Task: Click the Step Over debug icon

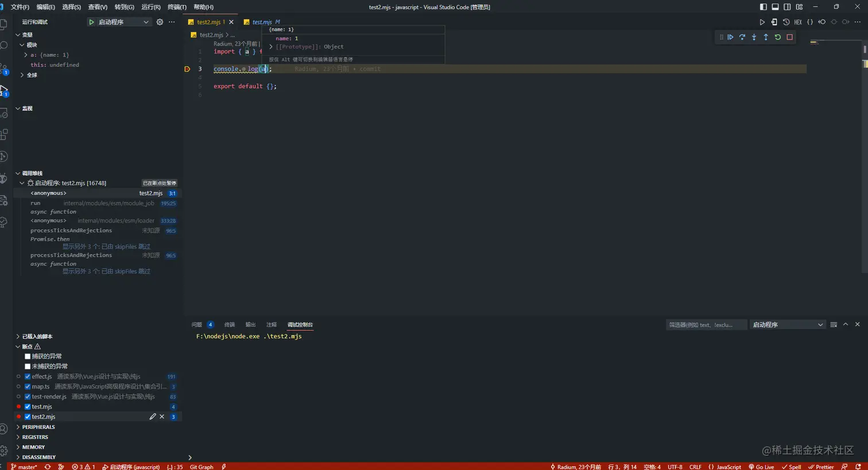Action: [742, 37]
